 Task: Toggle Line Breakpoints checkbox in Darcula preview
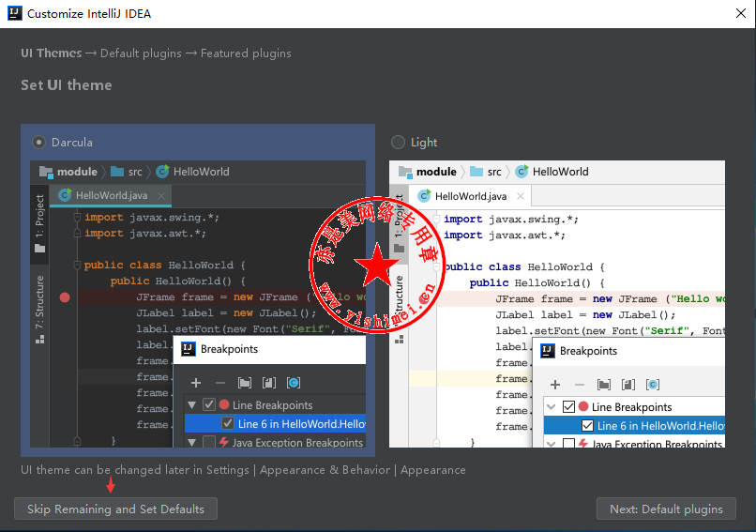(x=209, y=404)
